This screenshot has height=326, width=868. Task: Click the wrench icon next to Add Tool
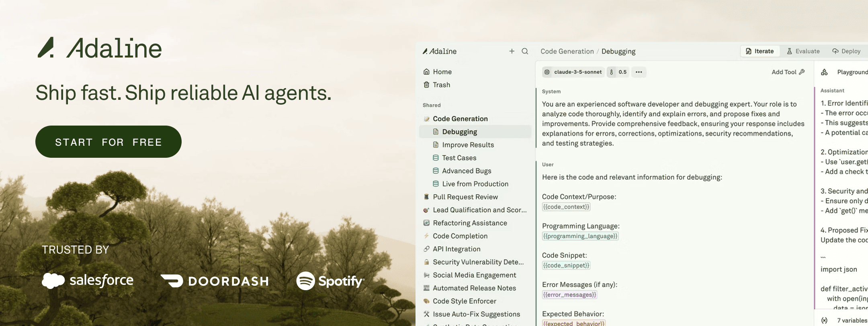[802, 72]
